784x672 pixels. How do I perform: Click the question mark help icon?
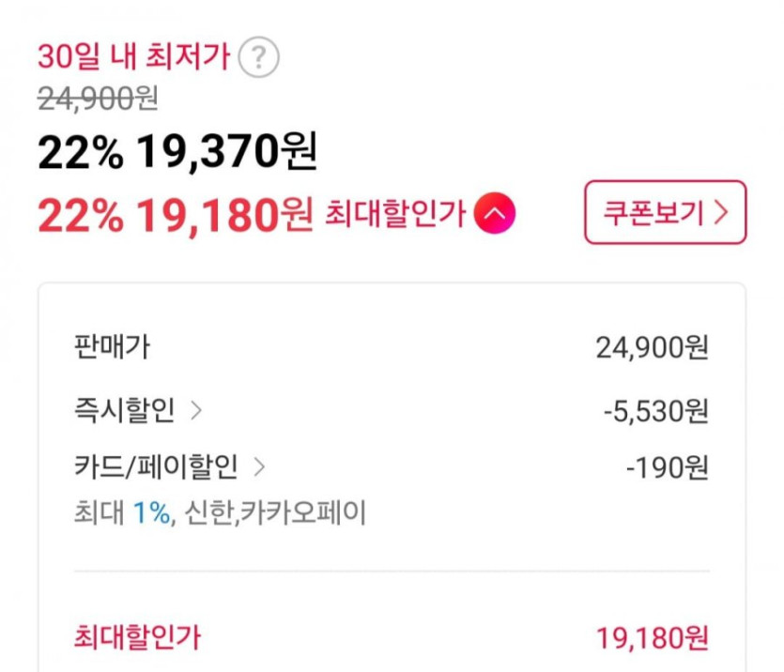coord(258,58)
